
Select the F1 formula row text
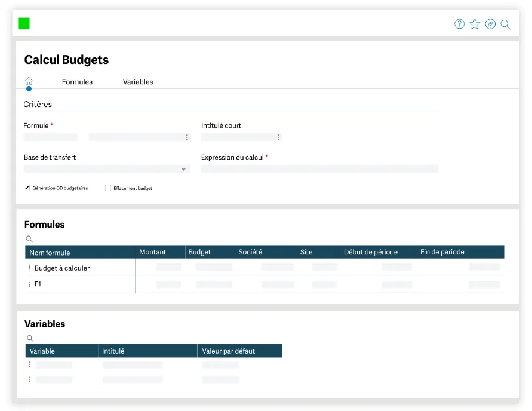pos(38,284)
